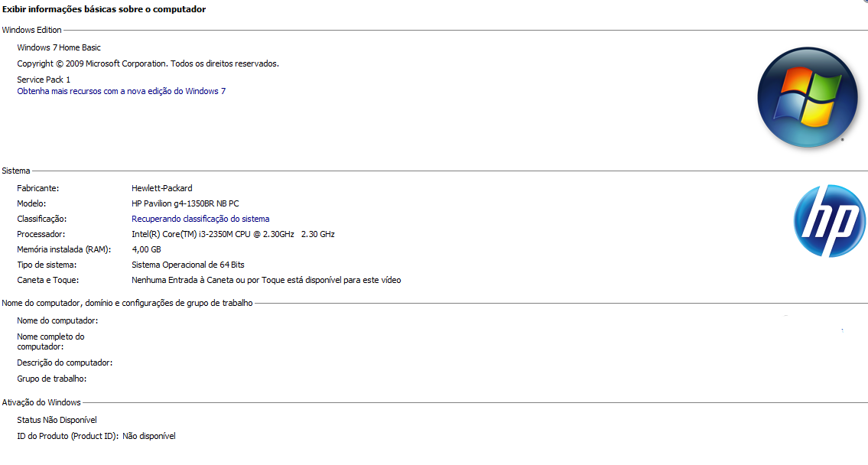Viewport: 868px width, 465px height.
Task: Click the 'Memória instalada (RAM):' label
Action: (x=63, y=249)
